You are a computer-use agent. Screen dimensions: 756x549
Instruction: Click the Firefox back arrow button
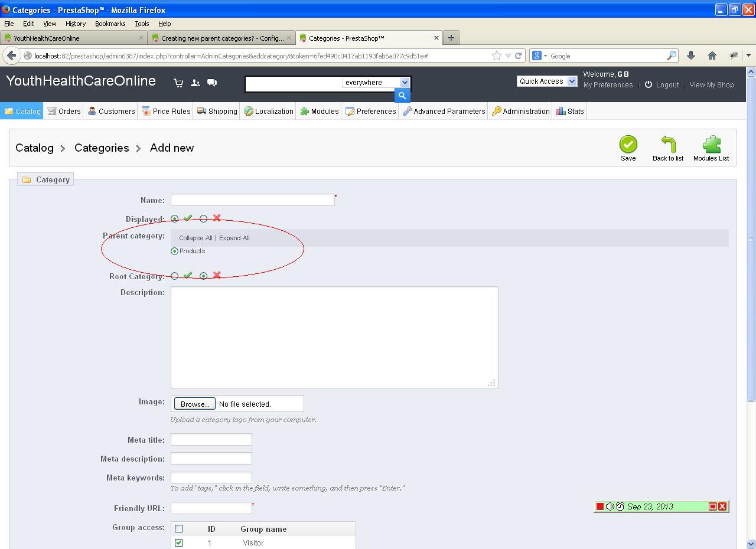pos(11,55)
